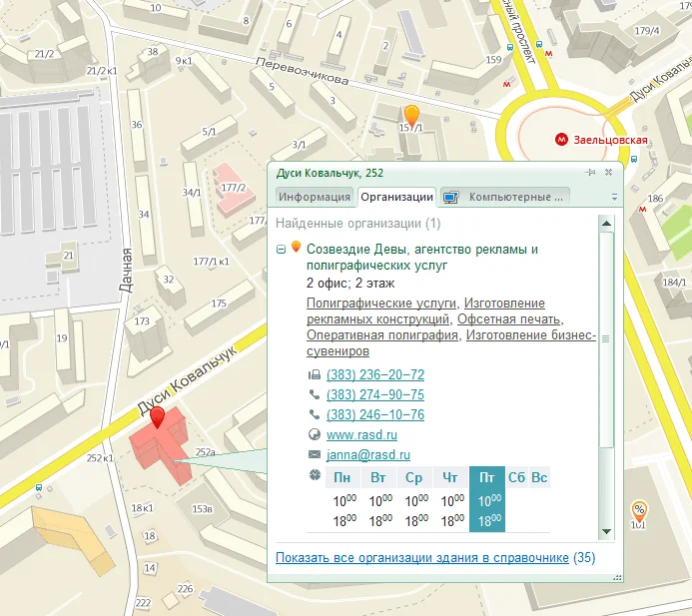This screenshot has width=692, height=616.
Task: Click the Найденные организации (1) heading
Action: click(x=357, y=224)
